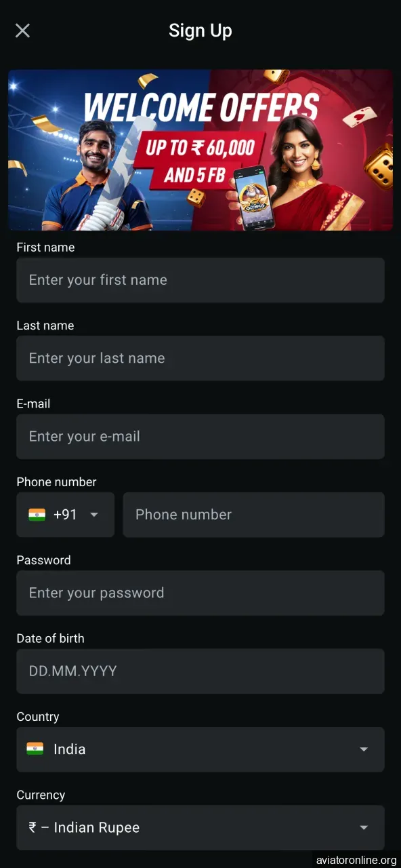Click the Date of birth field
The image size is (401, 868).
(x=200, y=671)
